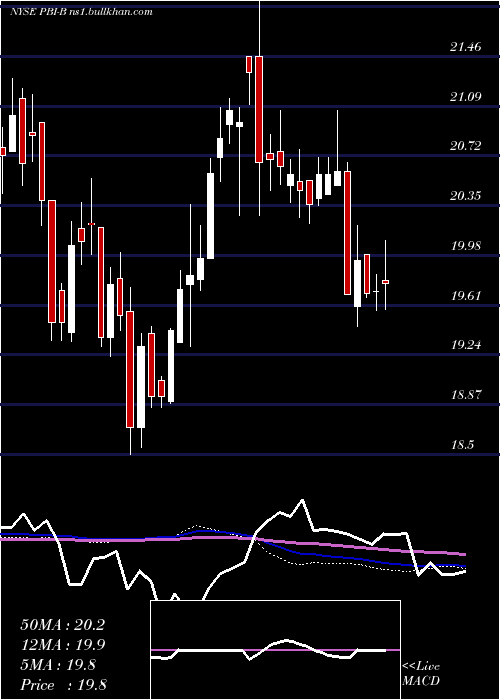Click the <<Live MACD label
This screenshot has height=700, width=500.
point(421,674)
